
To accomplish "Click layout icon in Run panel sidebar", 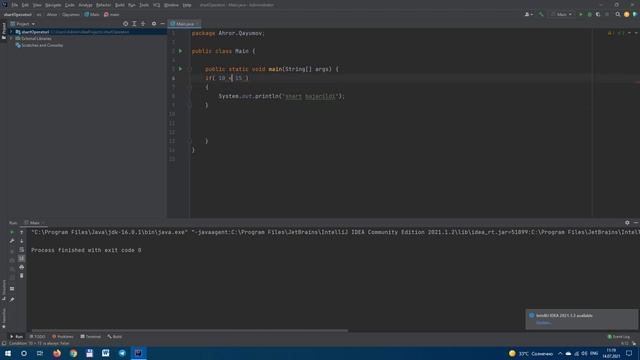I will (x=12, y=289).
